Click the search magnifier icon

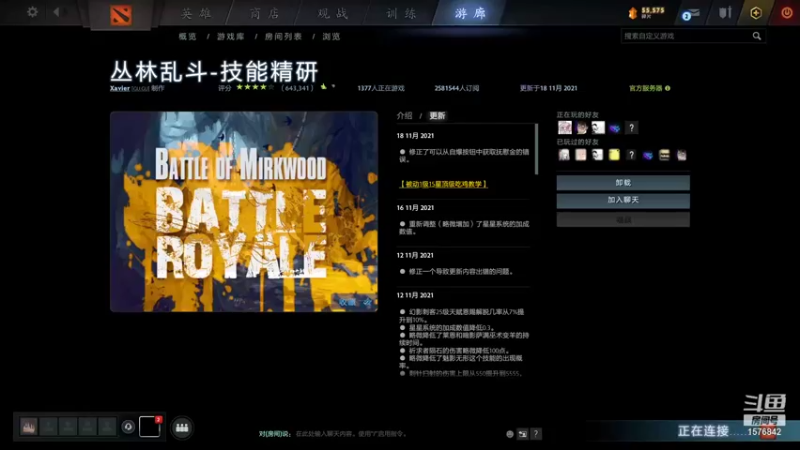(757, 36)
